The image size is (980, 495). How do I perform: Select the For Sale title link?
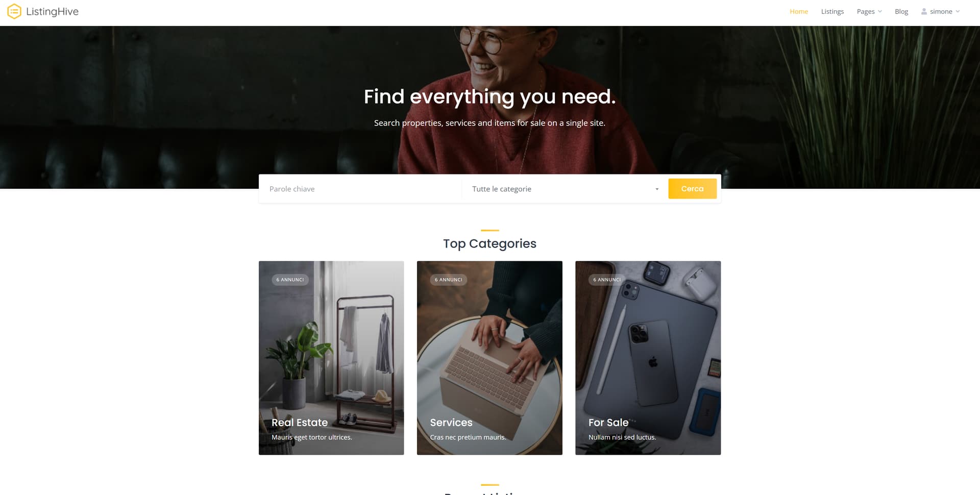[608, 423]
